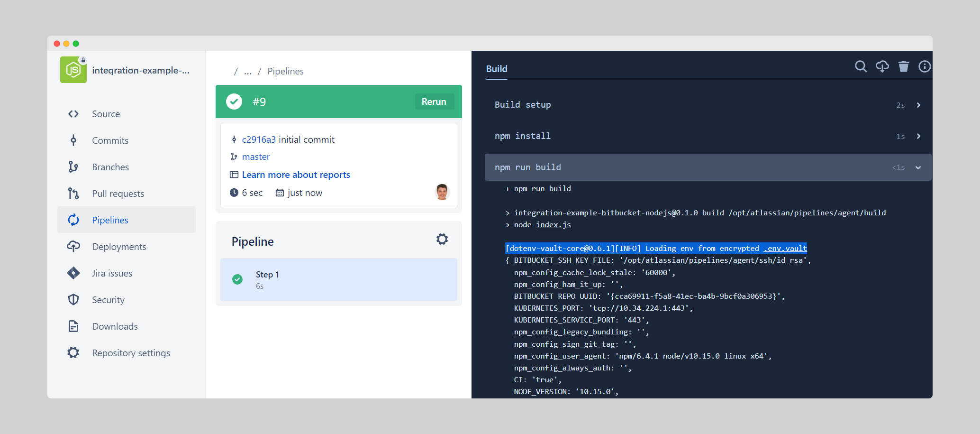Click the green success checkmark for #9
Viewport: 980px width, 434px height.
pos(234,102)
